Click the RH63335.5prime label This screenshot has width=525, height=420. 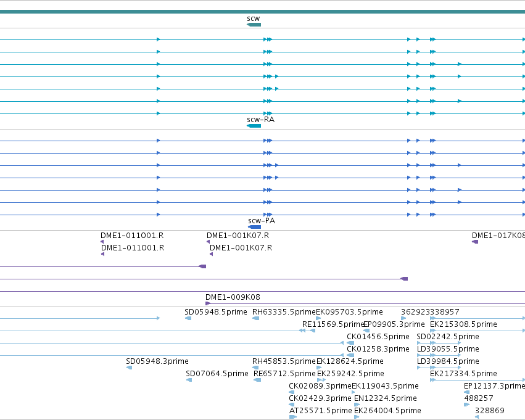pos(284,312)
